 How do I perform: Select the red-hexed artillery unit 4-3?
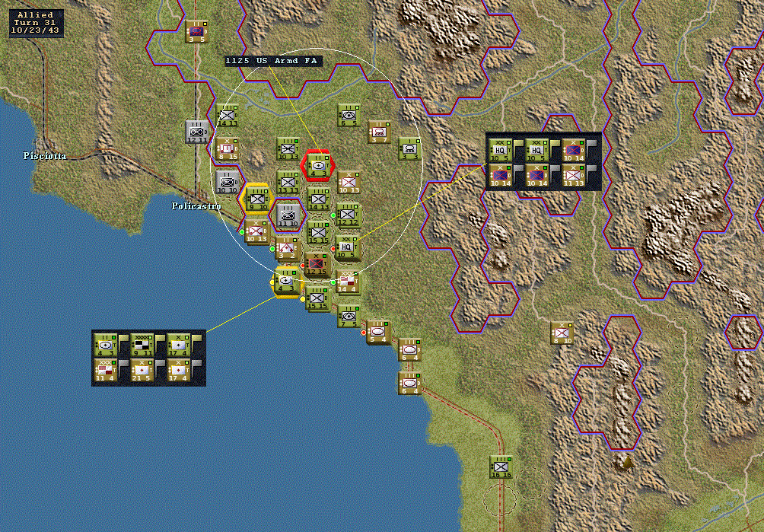[318, 166]
